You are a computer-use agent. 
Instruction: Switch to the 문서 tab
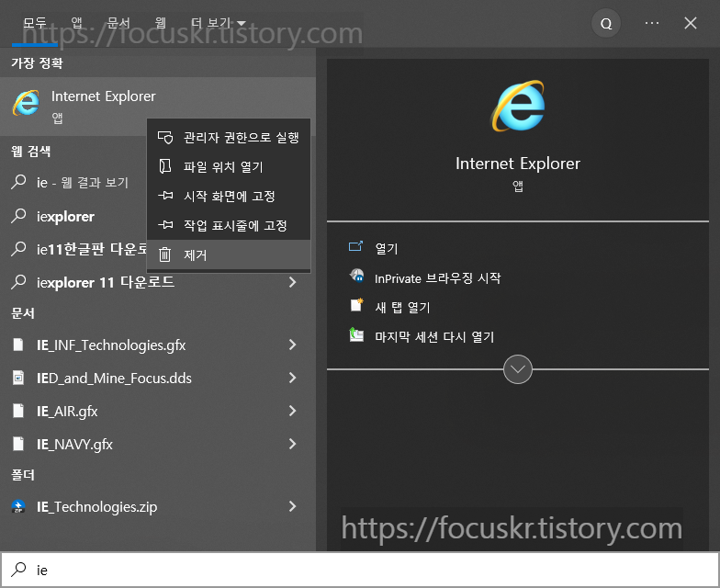(x=118, y=22)
